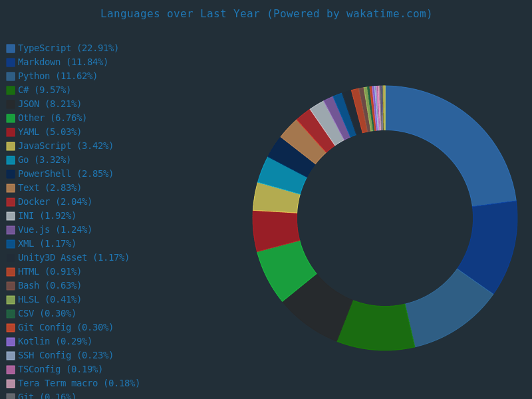This screenshot has width=532, height=399.
Task: Click the Python legend color square
Action: point(11,76)
